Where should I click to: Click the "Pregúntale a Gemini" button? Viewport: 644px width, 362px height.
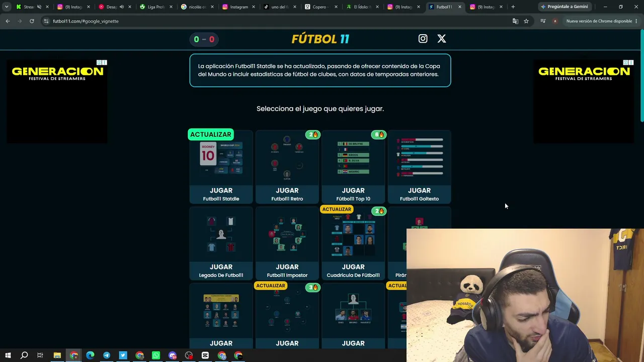tap(563, 7)
